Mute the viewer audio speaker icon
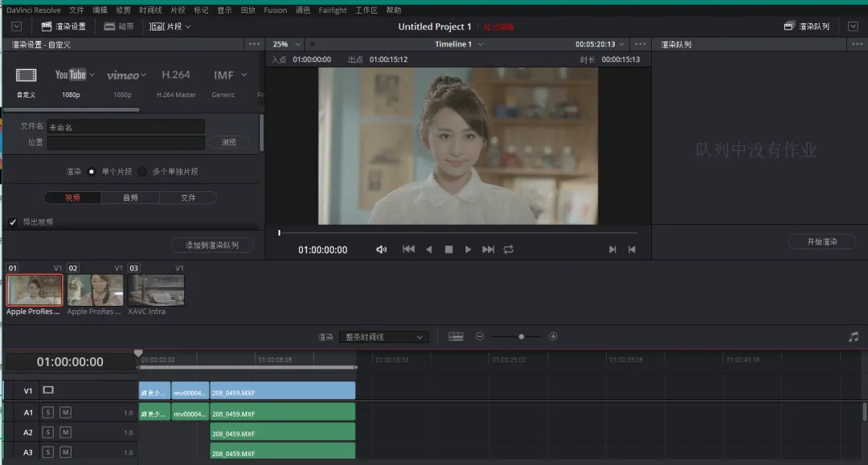868x465 pixels. point(381,250)
